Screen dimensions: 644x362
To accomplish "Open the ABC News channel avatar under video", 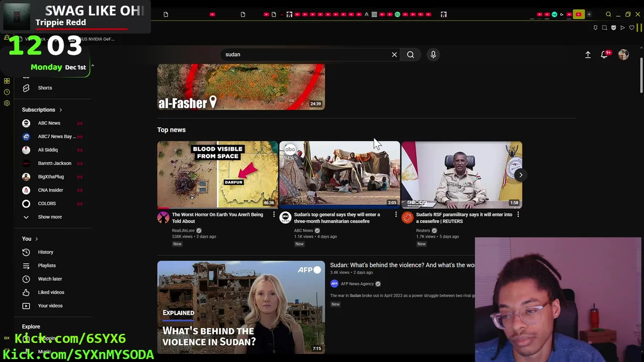I will [285, 218].
